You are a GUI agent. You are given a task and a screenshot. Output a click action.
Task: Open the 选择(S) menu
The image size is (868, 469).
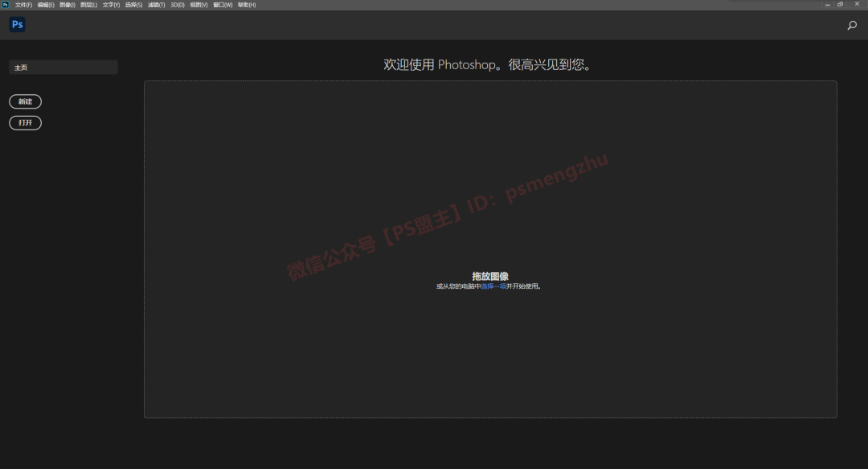(134, 5)
